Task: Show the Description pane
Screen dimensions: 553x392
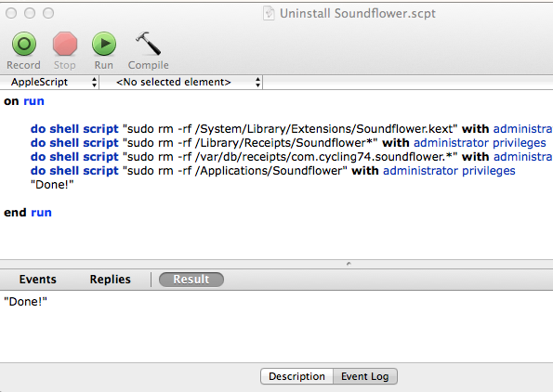Action: pyautogui.click(x=296, y=376)
